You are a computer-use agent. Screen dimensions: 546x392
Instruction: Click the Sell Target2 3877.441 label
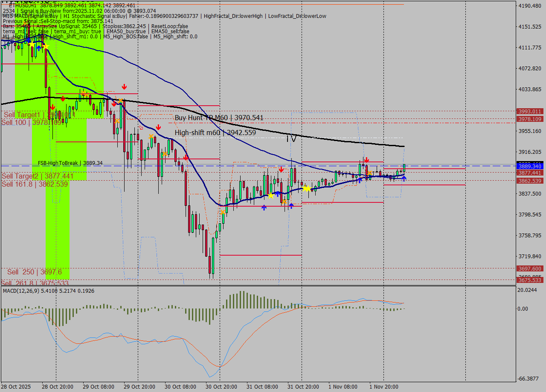point(38,176)
